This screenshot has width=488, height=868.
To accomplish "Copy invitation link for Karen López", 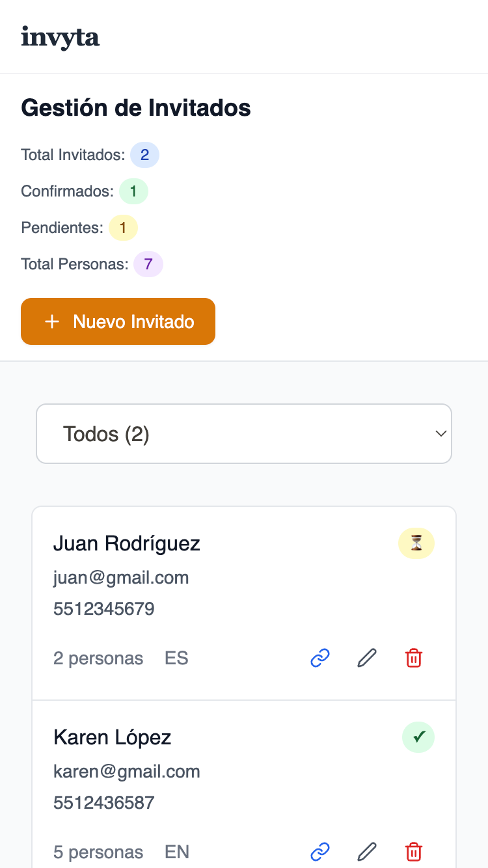I will point(319,851).
